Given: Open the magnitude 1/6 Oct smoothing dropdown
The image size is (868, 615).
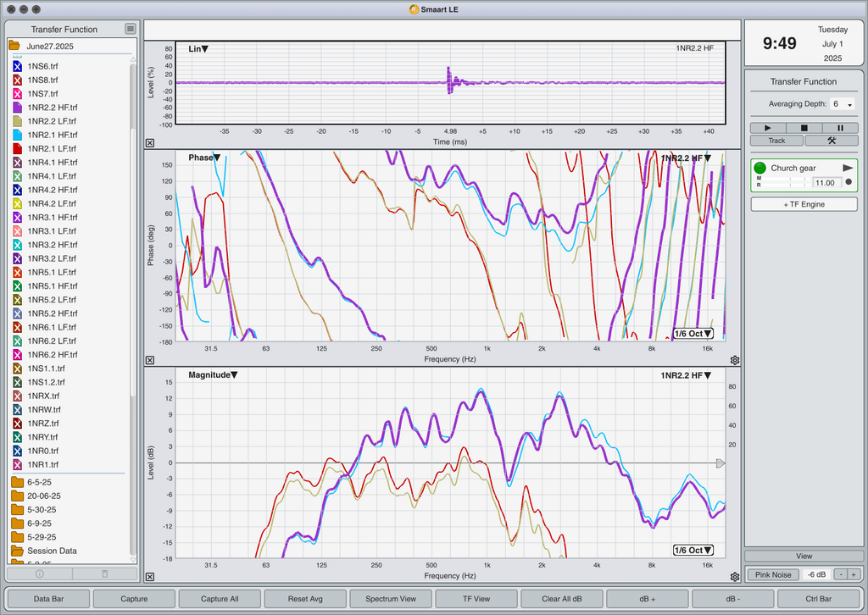Looking at the screenshot, I should (693, 551).
